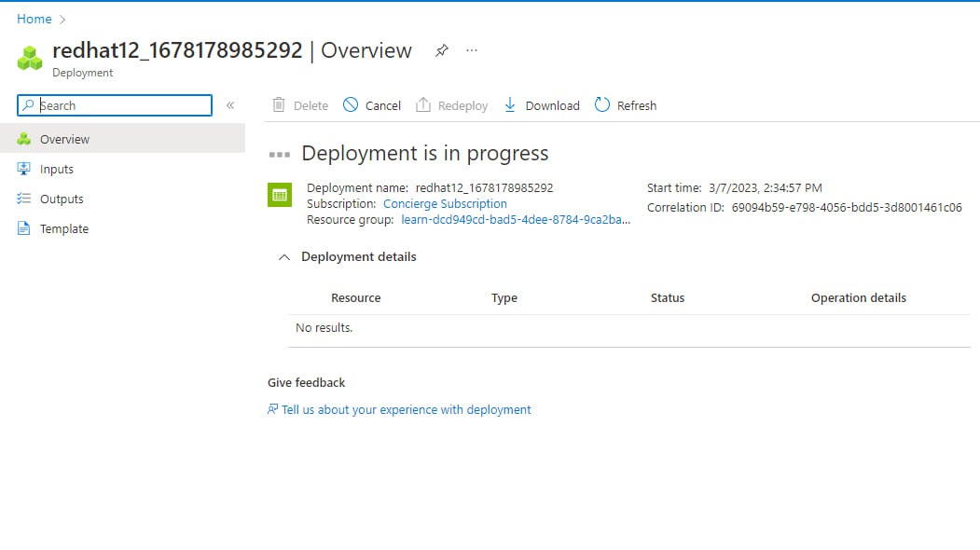Click the Redeploy button label
Viewport: 980px width, 550px height.
463,105
